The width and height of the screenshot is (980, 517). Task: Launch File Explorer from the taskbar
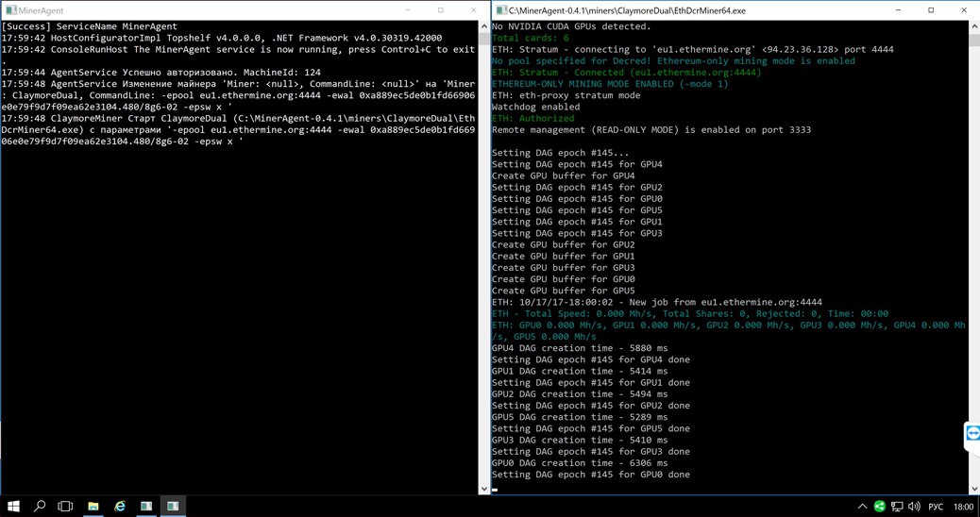(93, 506)
